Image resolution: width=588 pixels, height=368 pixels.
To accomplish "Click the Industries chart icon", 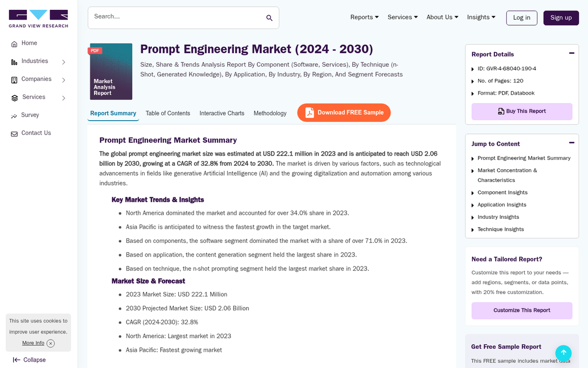I will pos(14,62).
